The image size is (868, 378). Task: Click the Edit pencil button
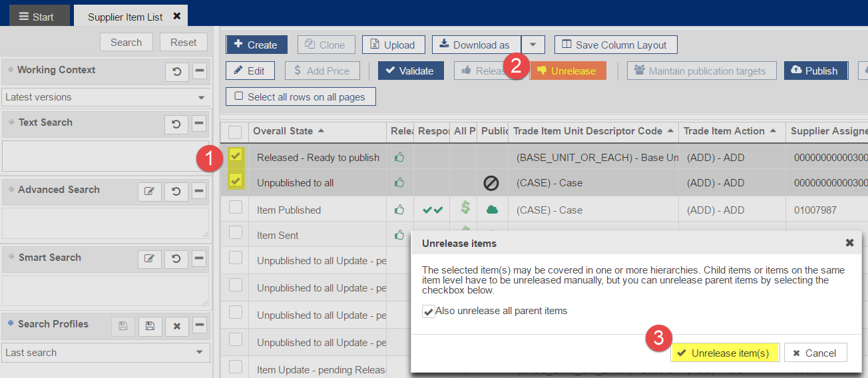click(x=250, y=71)
